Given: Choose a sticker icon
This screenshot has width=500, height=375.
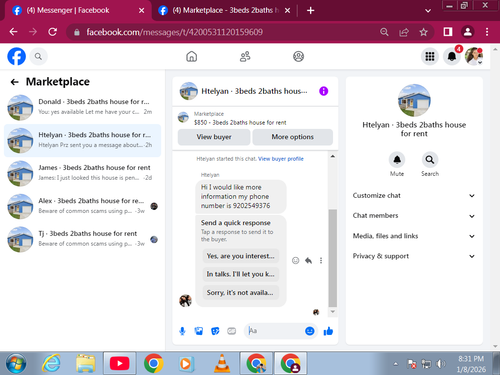Looking at the screenshot, I should 215,331.
